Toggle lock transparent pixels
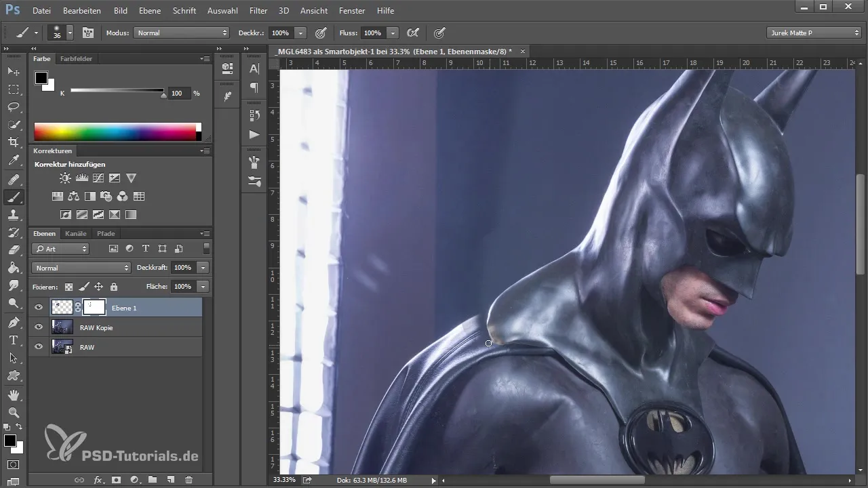 coord(68,287)
